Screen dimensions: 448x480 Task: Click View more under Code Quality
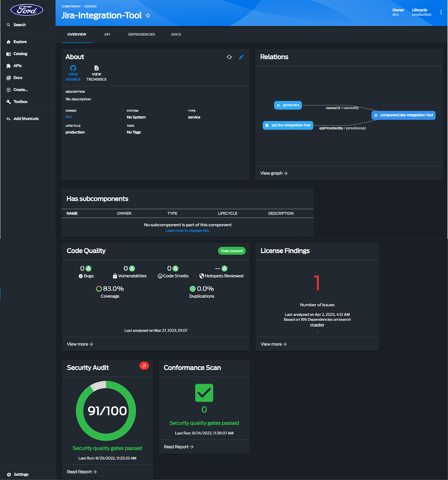[x=80, y=344]
